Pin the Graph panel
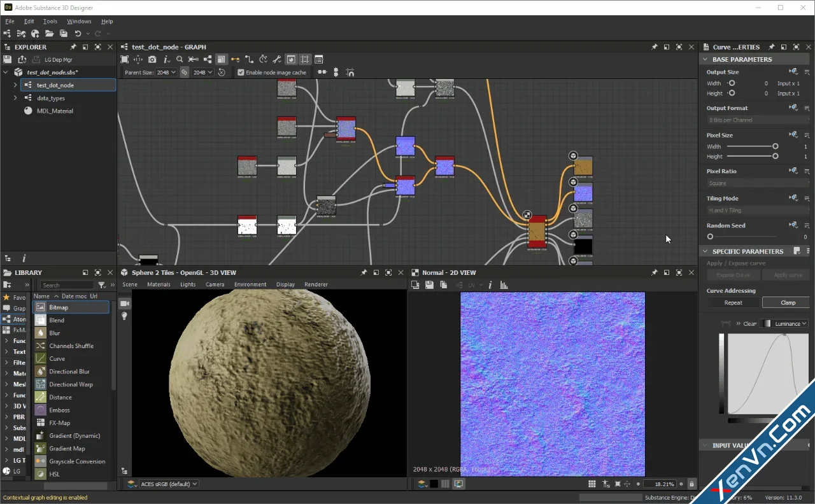 654,47
